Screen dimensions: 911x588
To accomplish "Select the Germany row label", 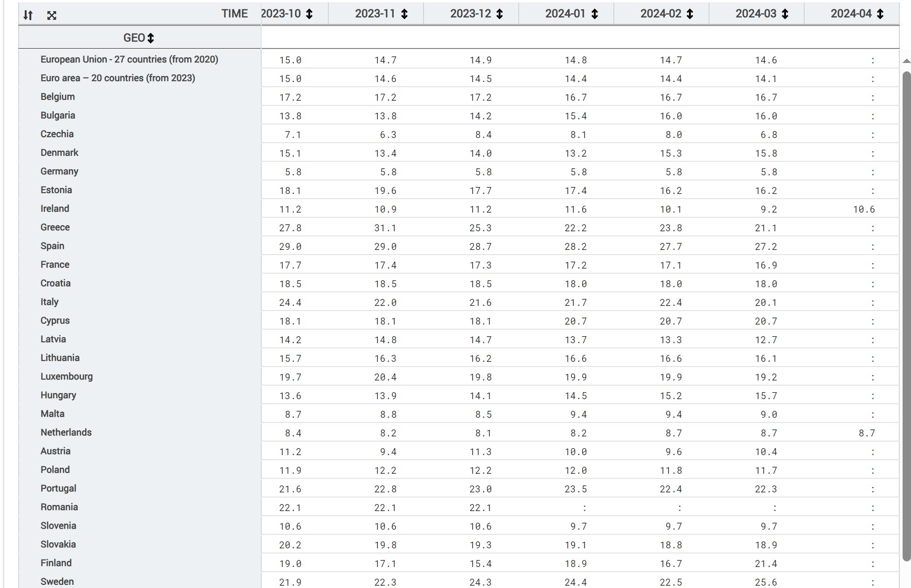I will click(x=59, y=172).
